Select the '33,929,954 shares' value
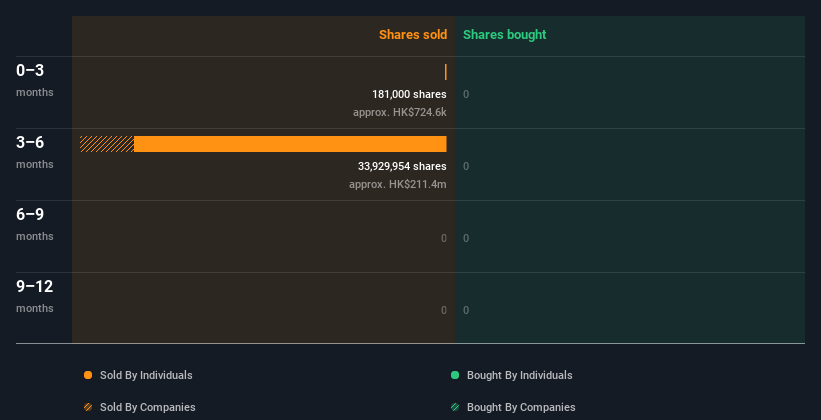The height and width of the screenshot is (420, 821). pos(402,166)
